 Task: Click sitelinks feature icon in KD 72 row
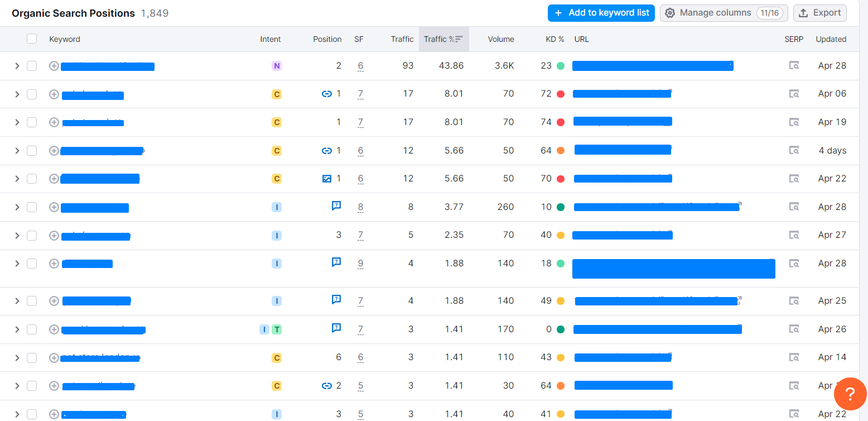tap(327, 94)
